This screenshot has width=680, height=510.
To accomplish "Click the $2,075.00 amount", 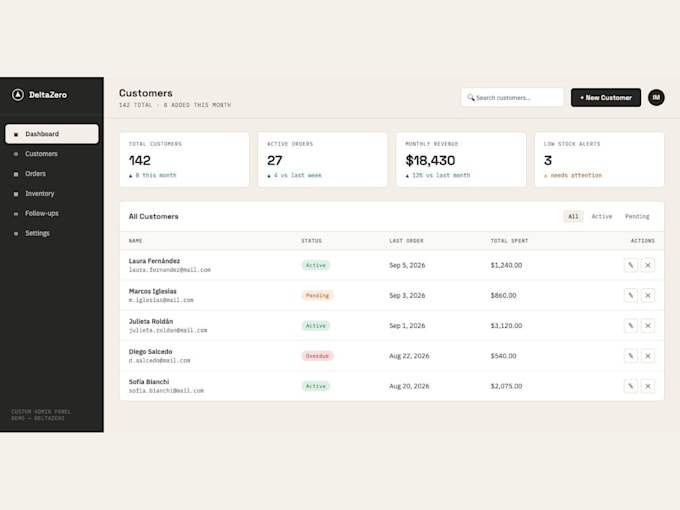I will [x=506, y=386].
